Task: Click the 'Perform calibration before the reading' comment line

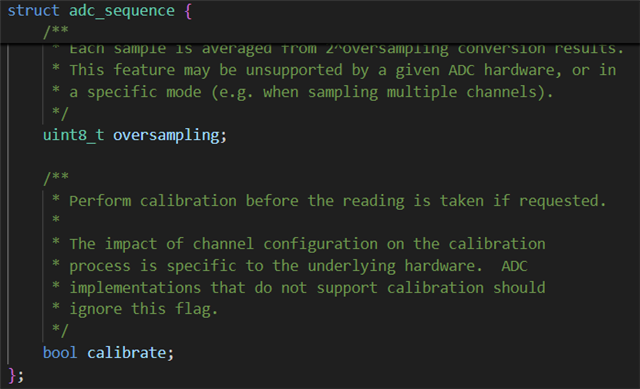Action: pyautogui.click(x=329, y=201)
